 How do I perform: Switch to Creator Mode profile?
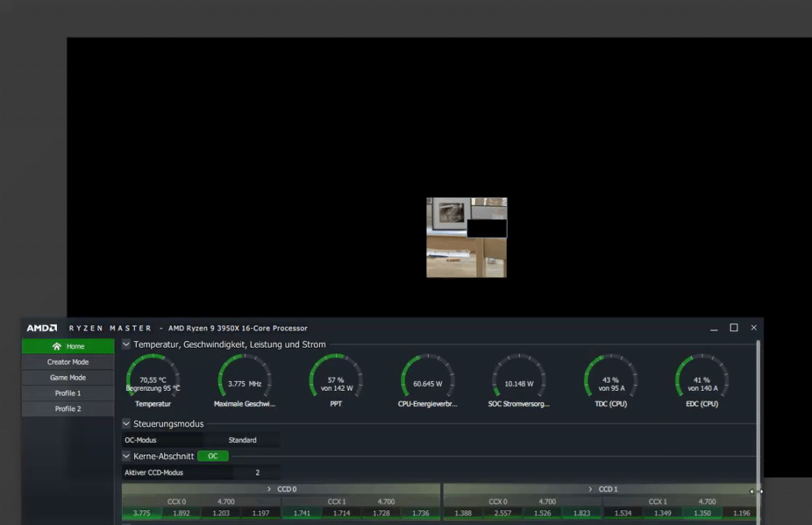(68, 362)
